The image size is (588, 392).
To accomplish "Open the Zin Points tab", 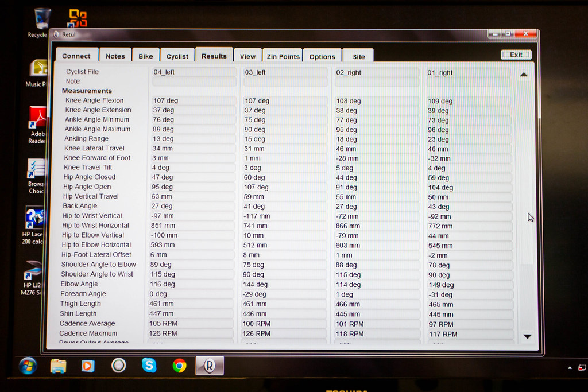I will (283, 56).
